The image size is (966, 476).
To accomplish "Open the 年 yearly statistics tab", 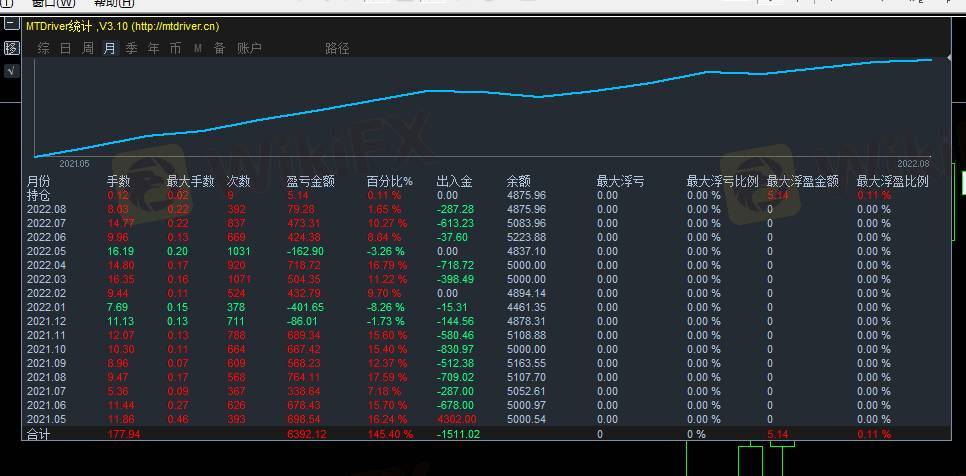I will click(x=153, y=48).
